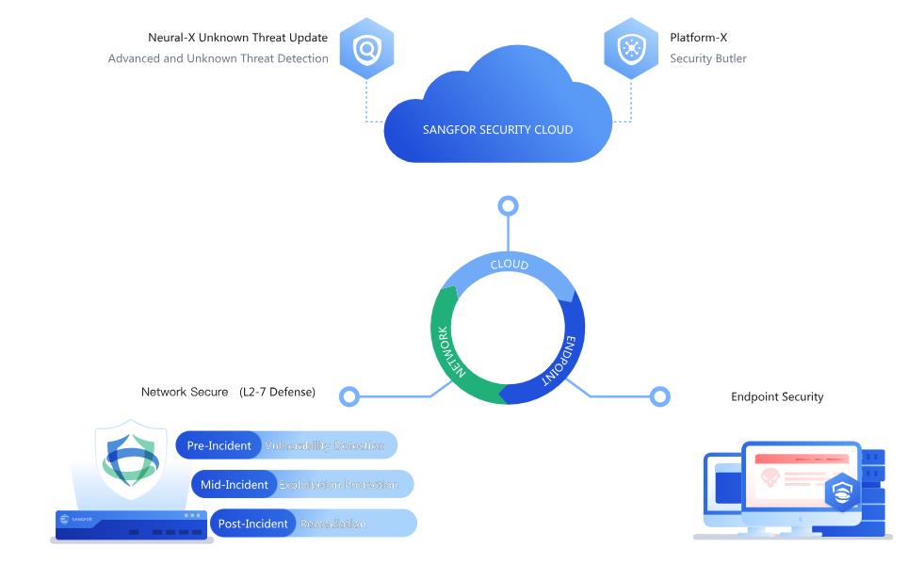Select the Mid-Incident pill label
The height and width of the screenshot is (564, 924).
click(x=234, y=485)
